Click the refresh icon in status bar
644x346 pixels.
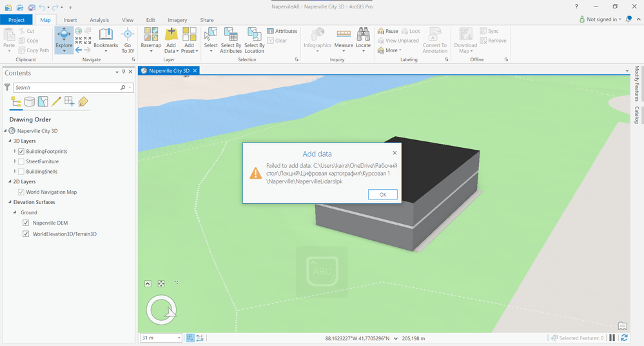(x=624, y=338)
